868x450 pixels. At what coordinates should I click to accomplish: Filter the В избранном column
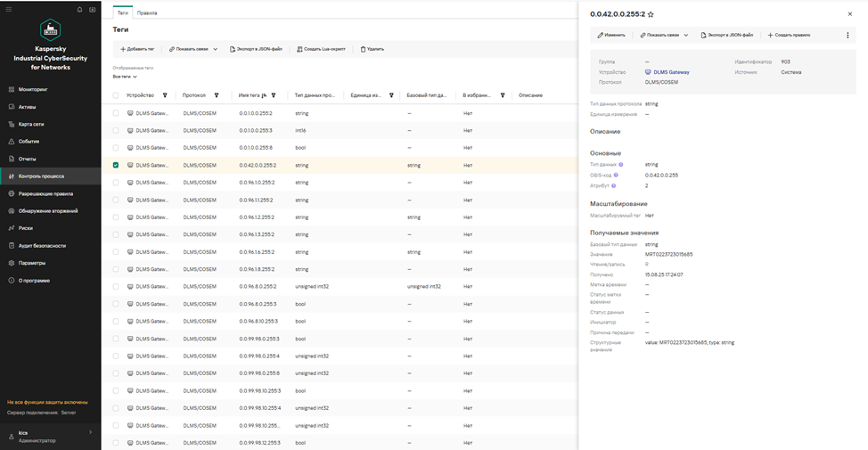[x=503, y=95]
